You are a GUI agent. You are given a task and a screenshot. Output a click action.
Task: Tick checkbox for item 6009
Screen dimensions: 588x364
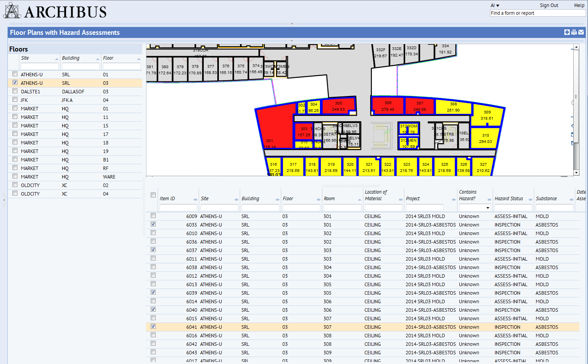[x=153, y=216]
